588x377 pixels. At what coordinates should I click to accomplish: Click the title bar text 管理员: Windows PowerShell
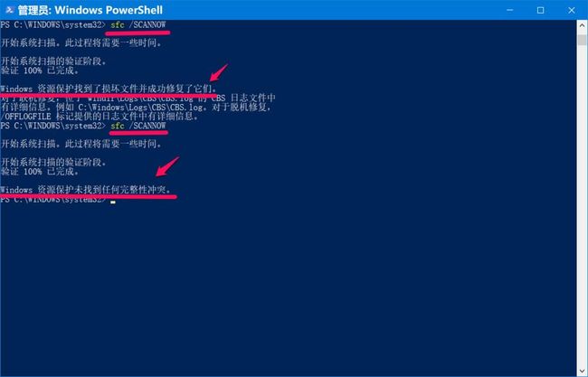[90, 10]
